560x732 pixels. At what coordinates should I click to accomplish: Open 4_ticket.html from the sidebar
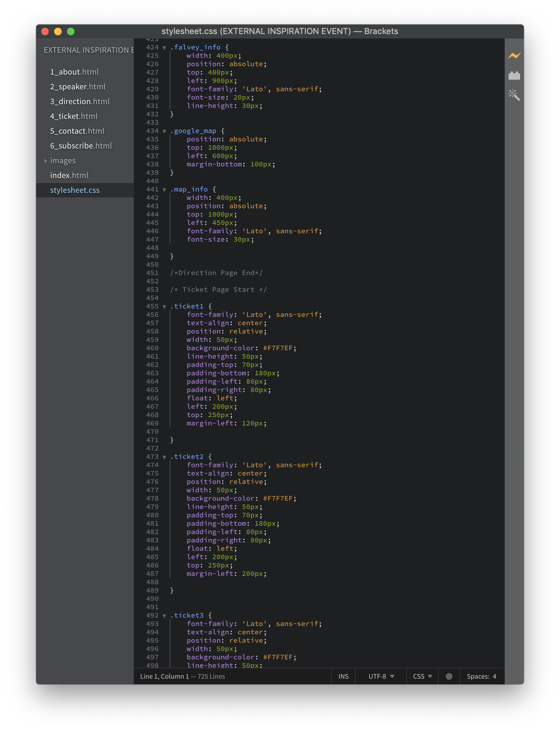[x=74, y=116]
